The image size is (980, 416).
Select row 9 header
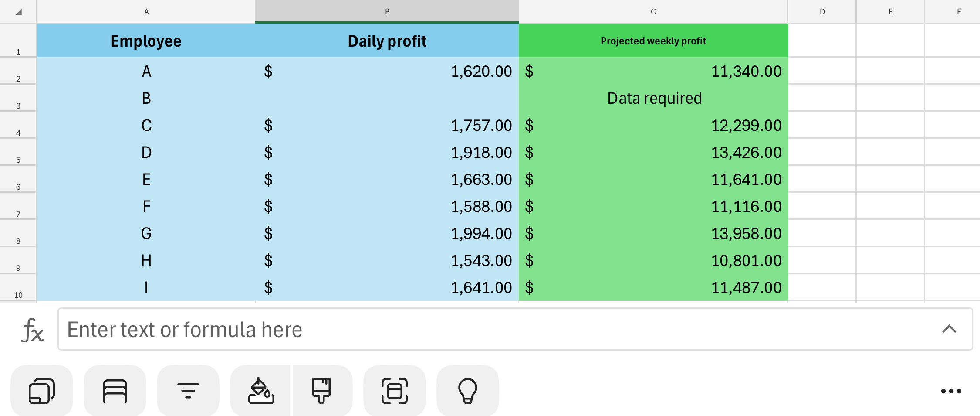click(x=18, y=260)
